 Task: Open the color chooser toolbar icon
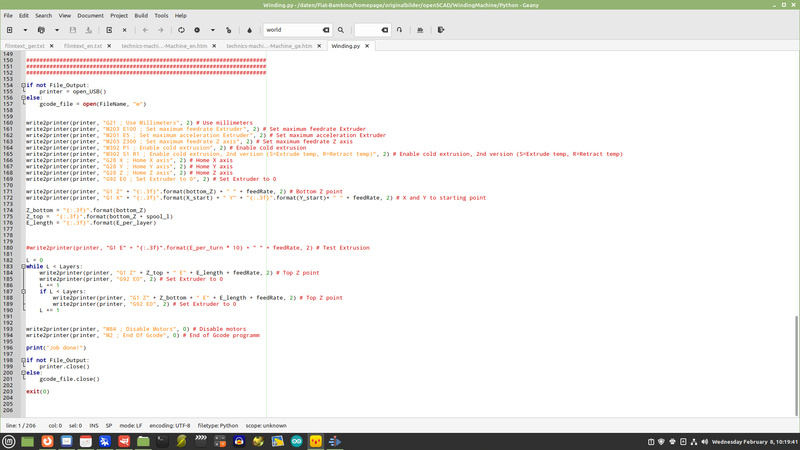pyautogui.click(x=249, y=30)
